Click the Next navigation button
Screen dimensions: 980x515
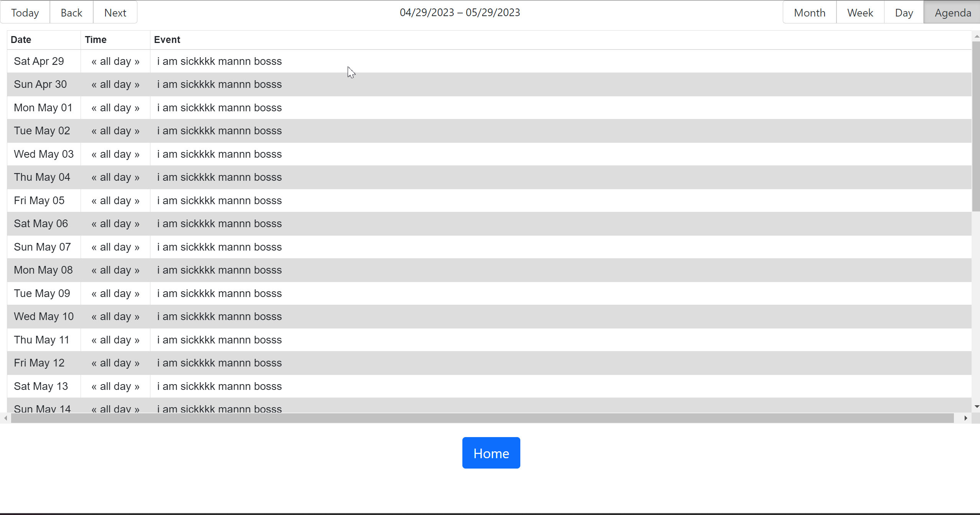click(x=115, y=12)
